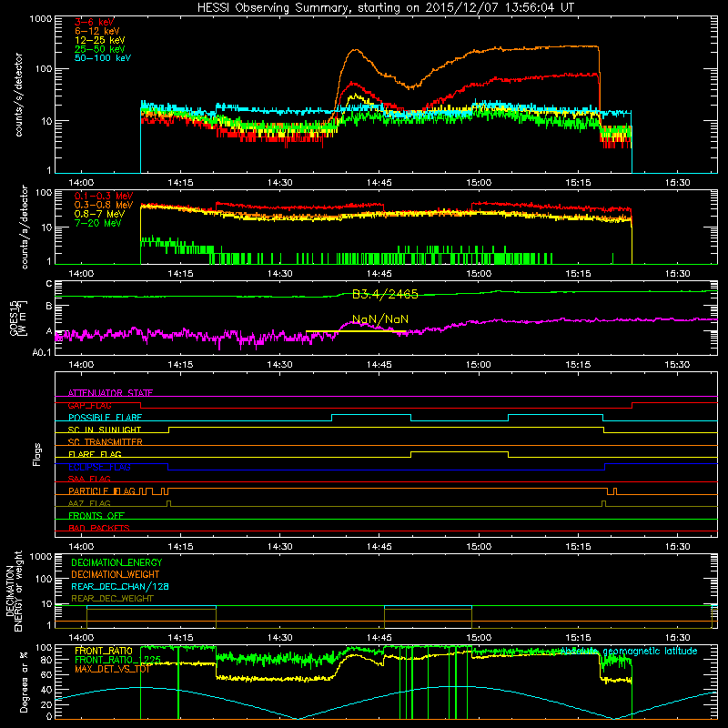Click the HESSI Observing Summary title text
This screenshot has width=728, height=728.
point(385,8)
